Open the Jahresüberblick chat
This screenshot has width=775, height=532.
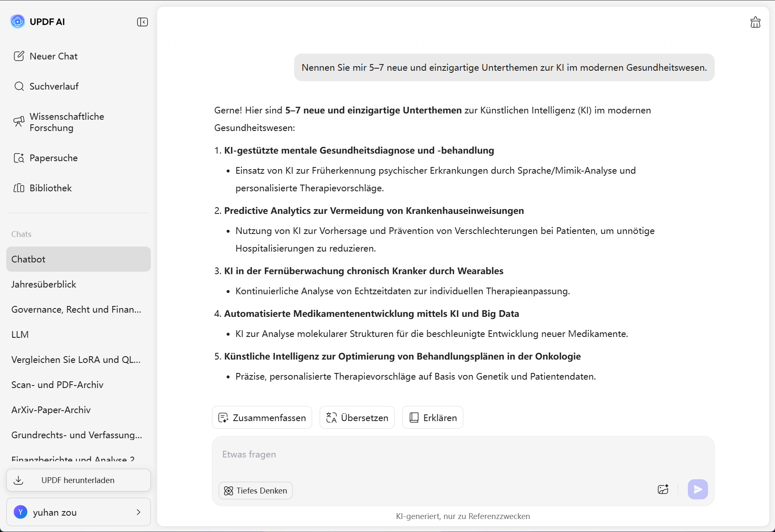[78, 284]
